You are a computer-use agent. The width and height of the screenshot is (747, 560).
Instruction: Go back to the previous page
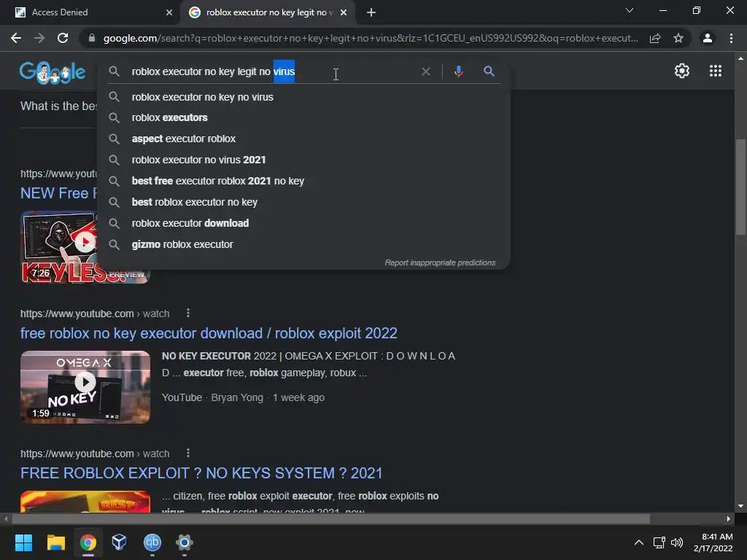16,38
